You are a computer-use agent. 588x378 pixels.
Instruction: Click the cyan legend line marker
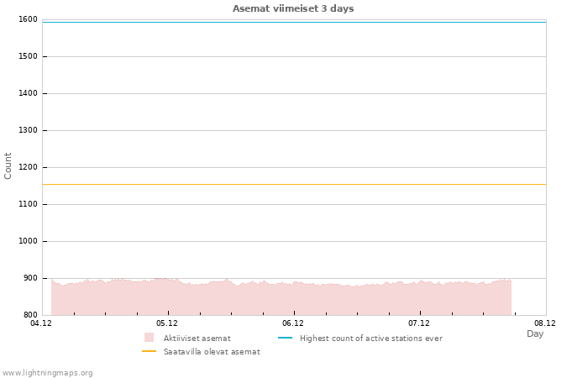(x=285, y=338)
